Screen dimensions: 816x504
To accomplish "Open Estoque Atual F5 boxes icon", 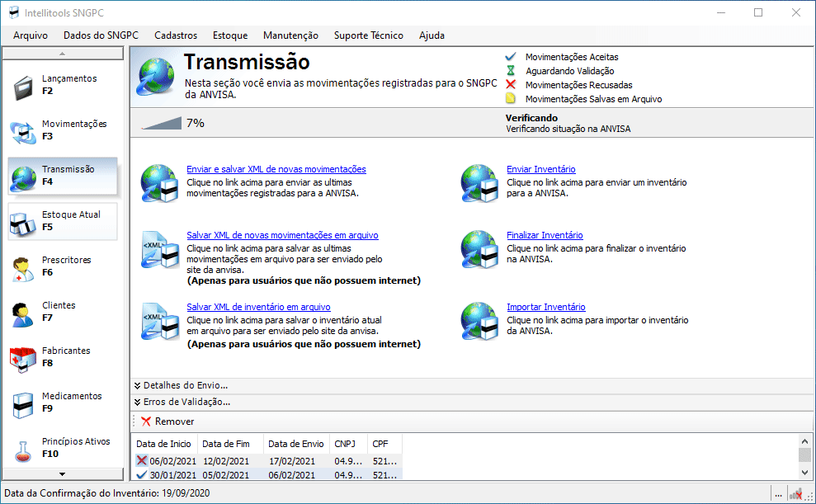I will [23, 224].
